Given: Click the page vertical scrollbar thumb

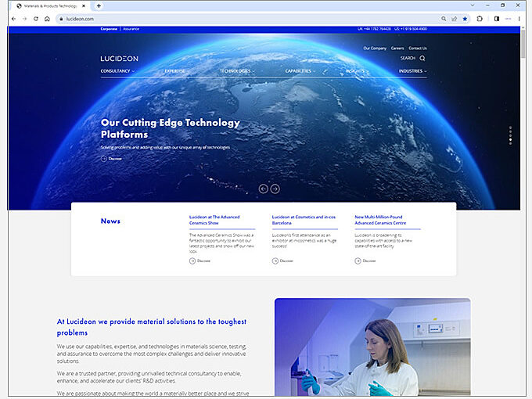Looking at the screenshot, I should click(x=523, y=44).
